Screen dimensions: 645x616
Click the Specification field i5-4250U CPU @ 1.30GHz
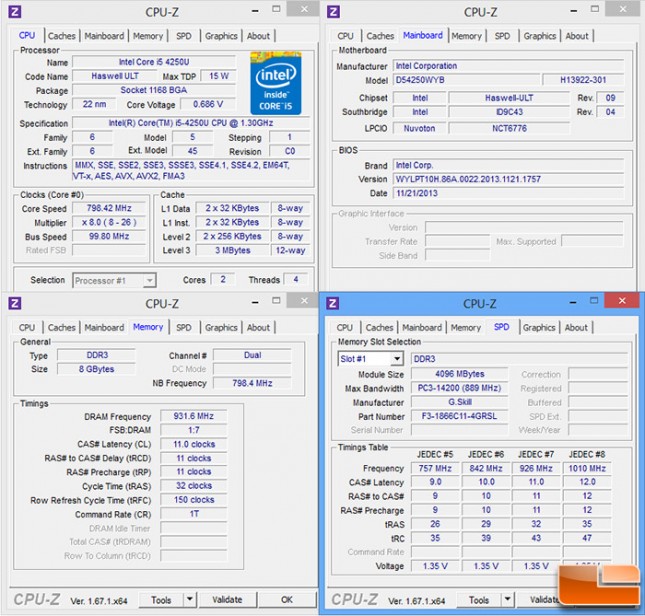[x=191, y=123]
